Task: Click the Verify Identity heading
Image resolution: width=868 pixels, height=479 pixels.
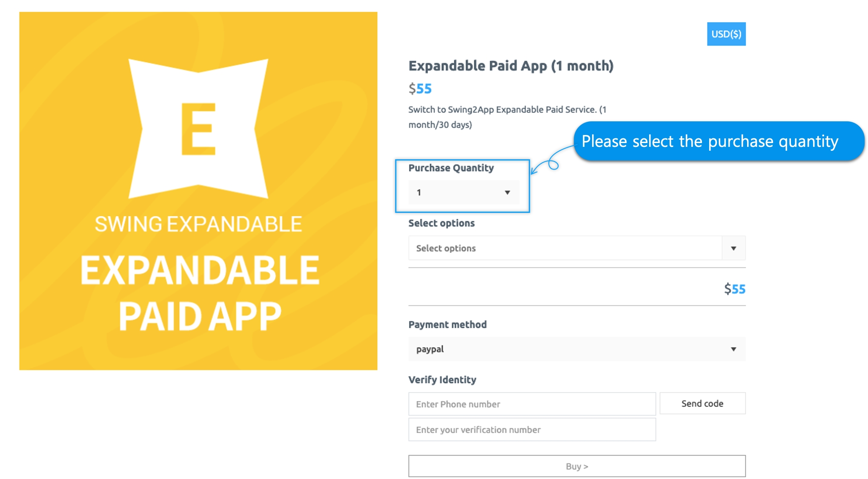Action: coord(442,380)
